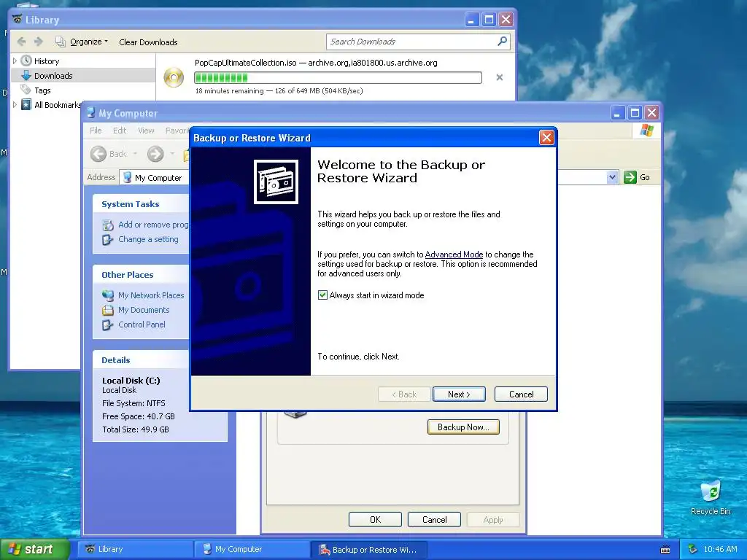Viewport: 747px width, 560px height.
Task: Click the Windows flag logo in My Computer
Action: click(x=647, y=130)
